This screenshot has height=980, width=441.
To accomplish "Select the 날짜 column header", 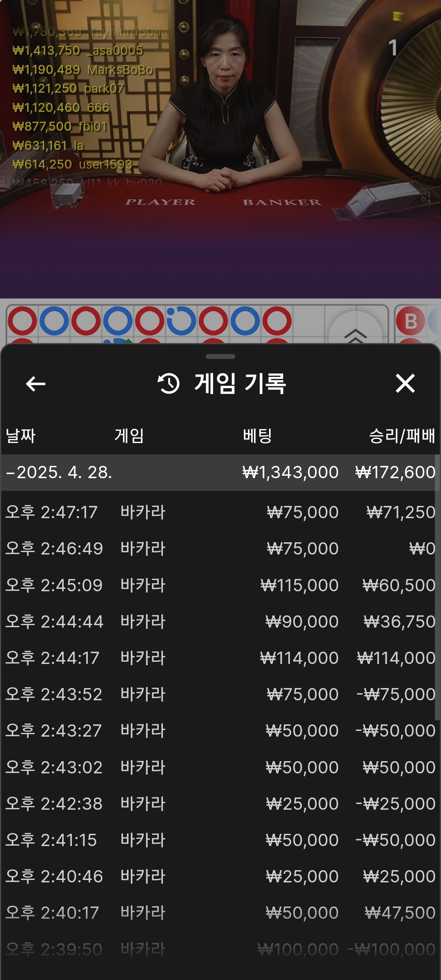I will (x=20, y=436).
